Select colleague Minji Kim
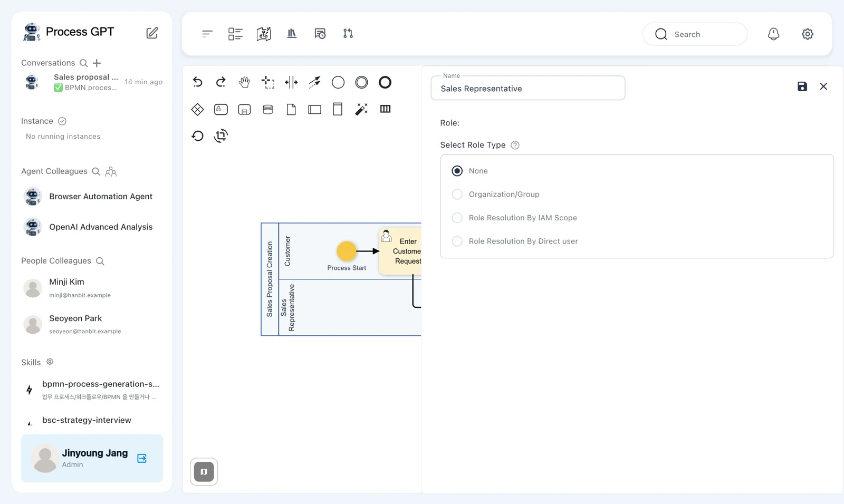 (x=92, y=288)
